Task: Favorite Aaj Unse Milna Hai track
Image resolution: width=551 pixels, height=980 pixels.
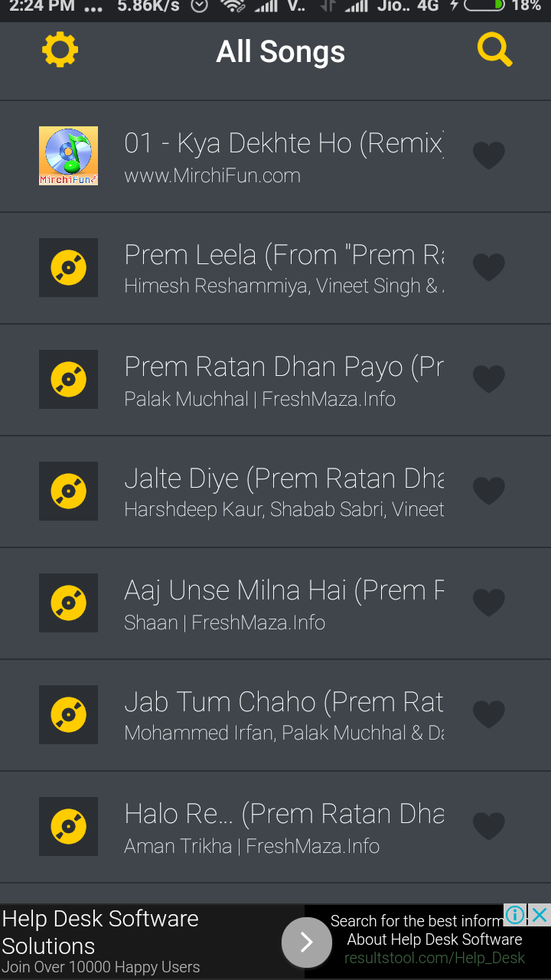Action: 488,603
